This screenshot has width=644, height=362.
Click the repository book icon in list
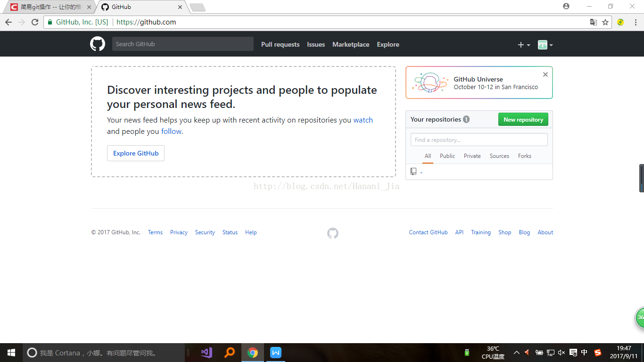tap(413, 172)
